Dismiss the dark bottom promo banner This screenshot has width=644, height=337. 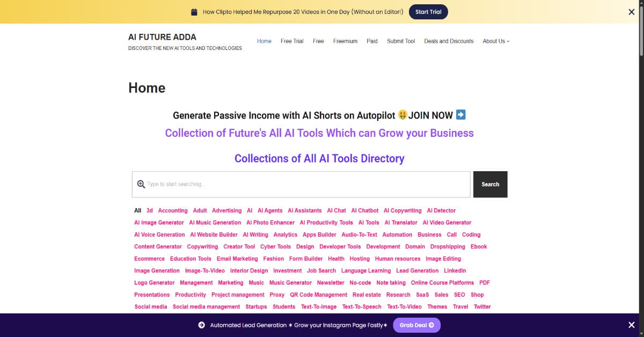[x=632, y=325]
